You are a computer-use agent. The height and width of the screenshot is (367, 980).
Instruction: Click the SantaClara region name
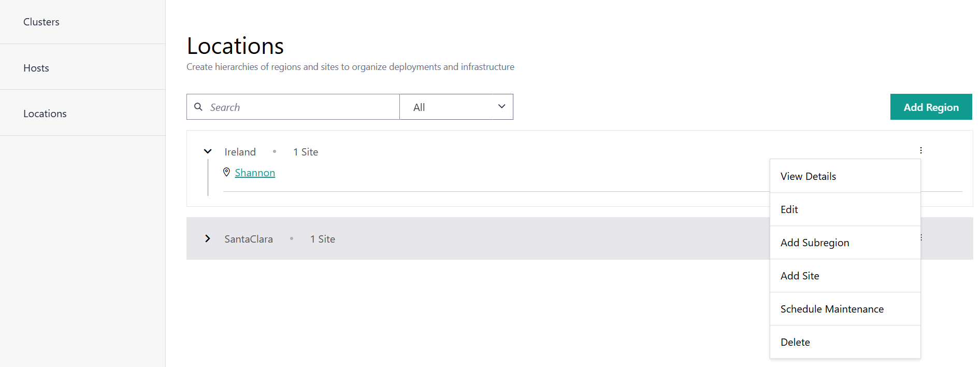pos(249,239)
